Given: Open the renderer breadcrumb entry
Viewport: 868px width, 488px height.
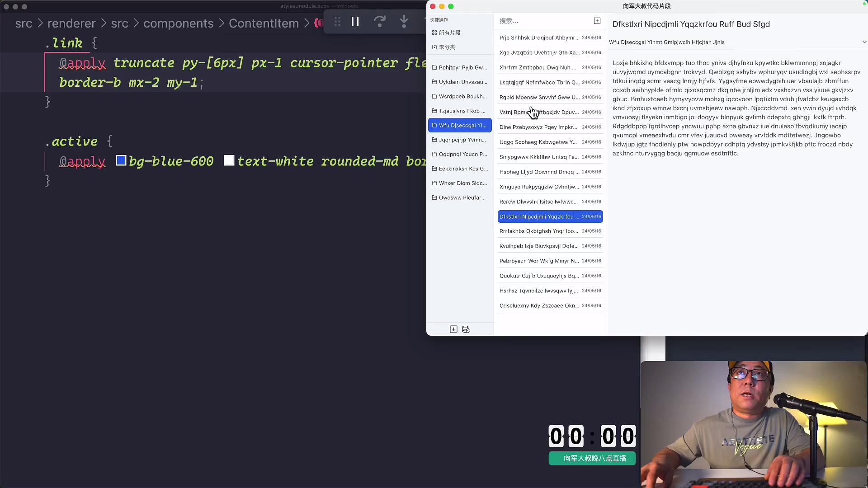Looking at the screenshot, I should click(x=71, y=23).
